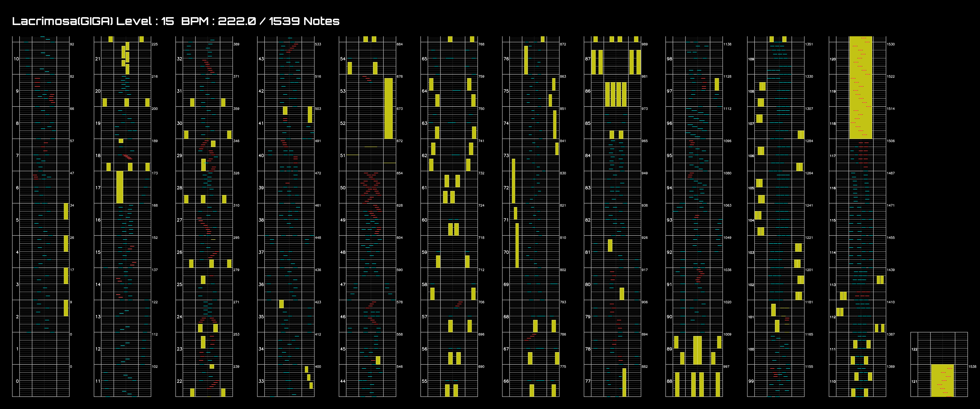Click cumulative note count 1410

pyautogui.click(x=891, y=302)
